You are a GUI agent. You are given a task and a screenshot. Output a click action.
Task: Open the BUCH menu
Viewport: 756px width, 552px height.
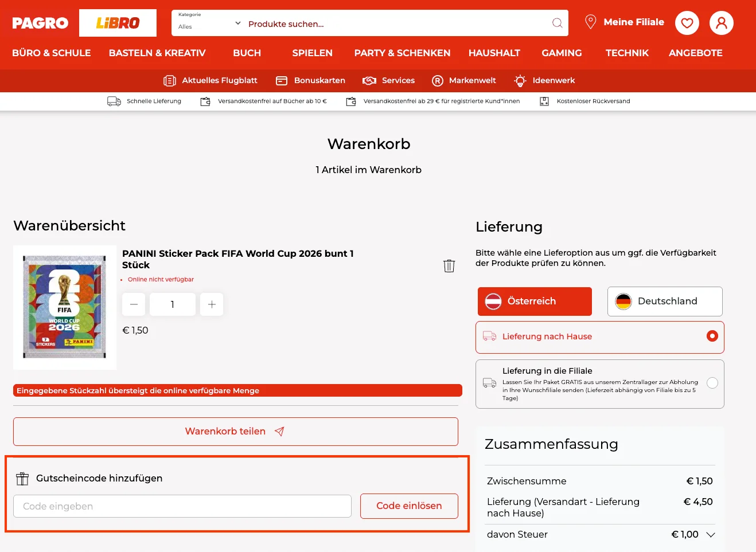[247, 53]
